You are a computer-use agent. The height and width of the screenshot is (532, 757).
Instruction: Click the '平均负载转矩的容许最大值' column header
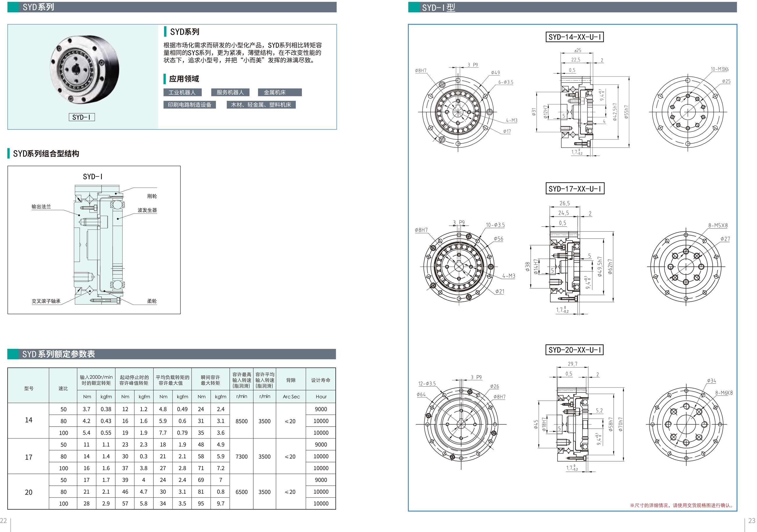(x=172, y=380)
